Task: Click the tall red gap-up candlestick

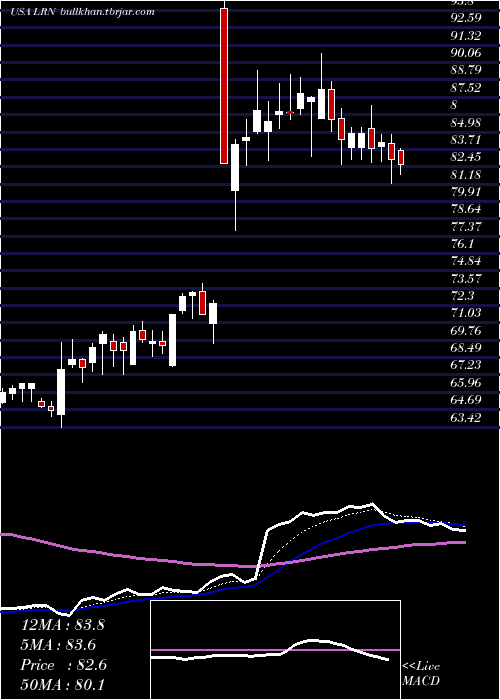Action: [224, 86]
